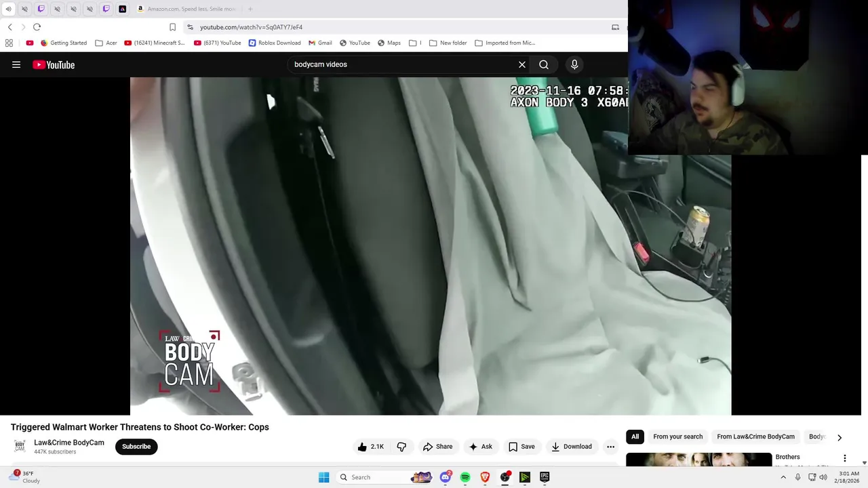Click inside the bodycam video player
Viewport: 868px width, 488px height.
[431, 246]
